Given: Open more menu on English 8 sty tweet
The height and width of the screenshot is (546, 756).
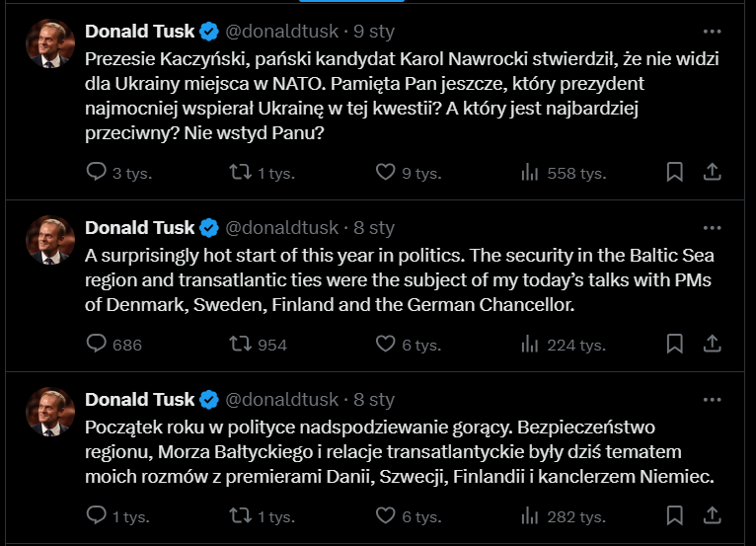Looking at the screenshot, I should (x=712, y=228).
